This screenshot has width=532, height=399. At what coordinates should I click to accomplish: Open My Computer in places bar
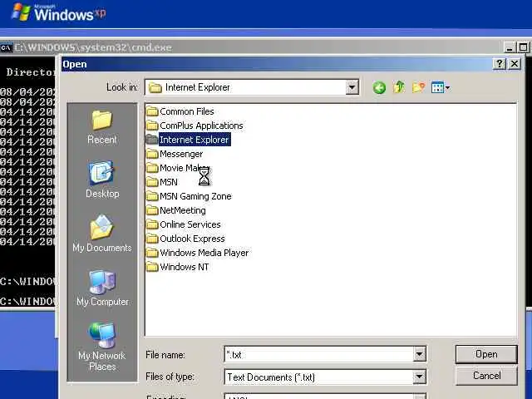[x=102, y=288]
